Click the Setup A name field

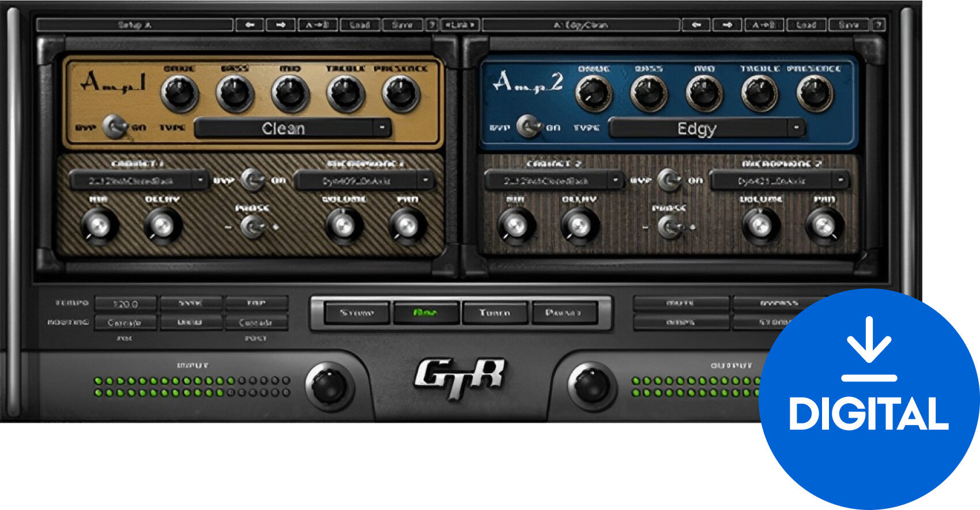pos(135,25)
